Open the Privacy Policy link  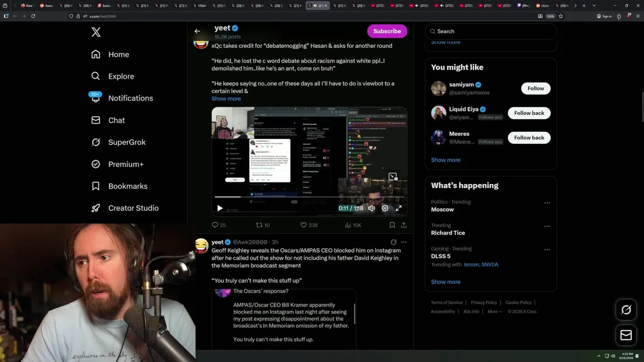(484, 303)
